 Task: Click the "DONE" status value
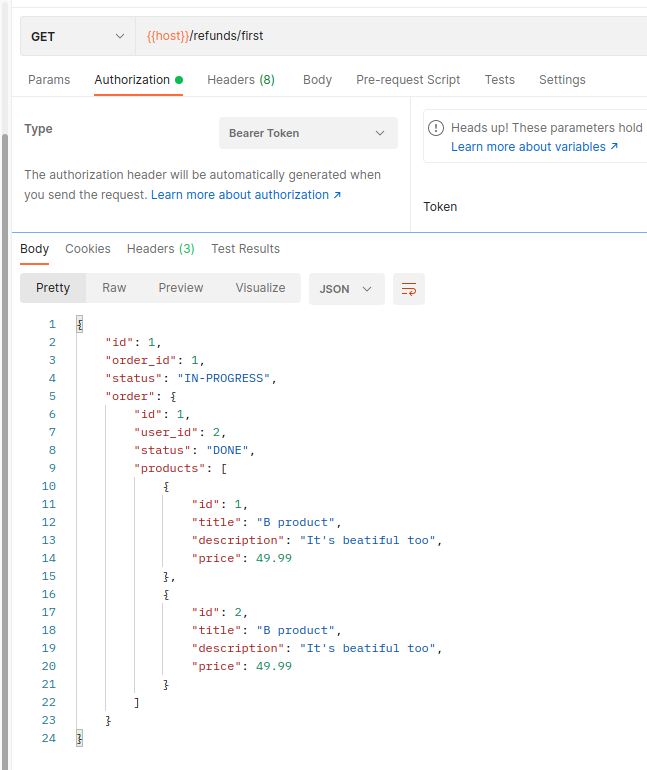point(227,450)
